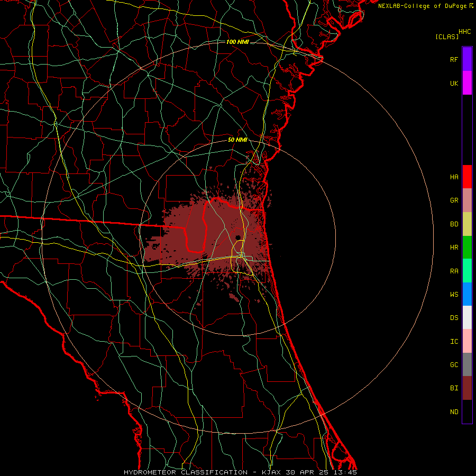Click the 'HA' legend label
Image resolution: width=476 pixels, height=476 pixels.
tap(454, 177)
